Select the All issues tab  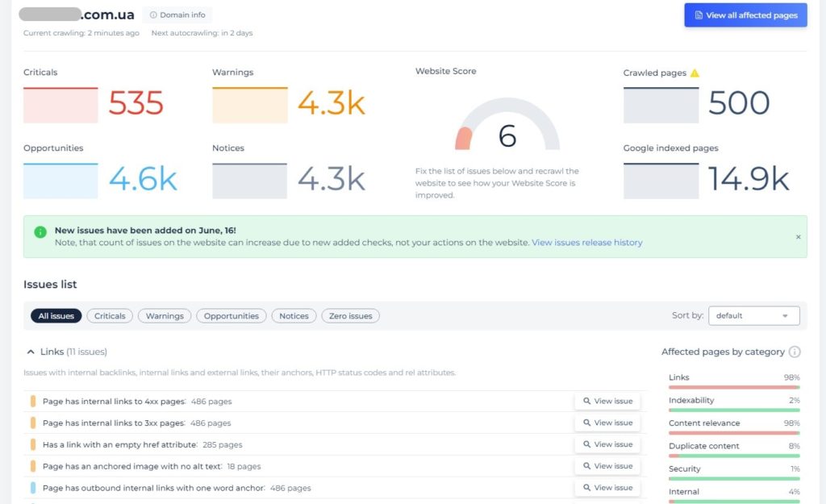pos(56,315)
